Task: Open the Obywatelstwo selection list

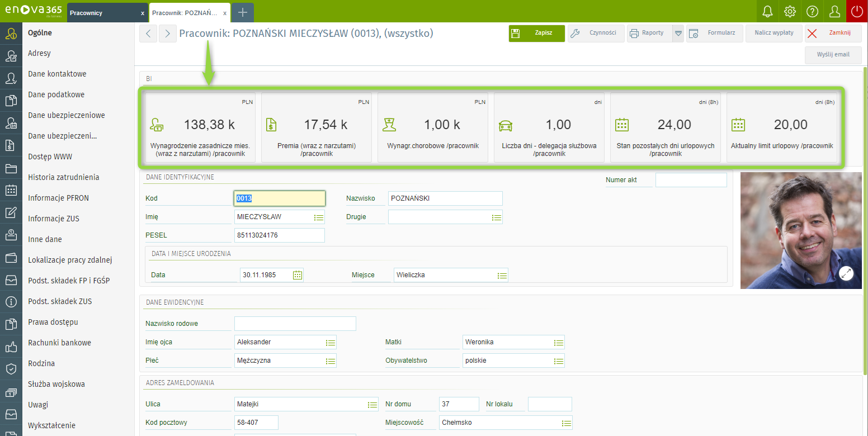Action: point(558,361)
